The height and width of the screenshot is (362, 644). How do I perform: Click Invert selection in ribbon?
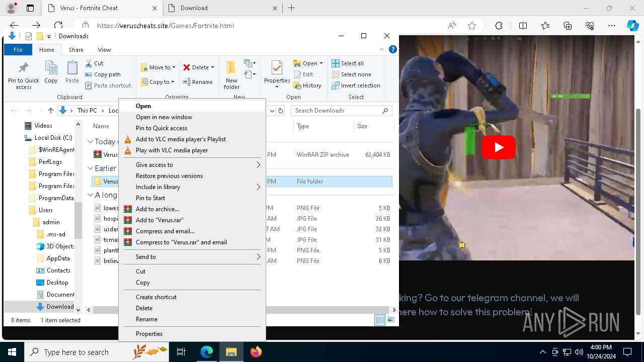(356, 85)
